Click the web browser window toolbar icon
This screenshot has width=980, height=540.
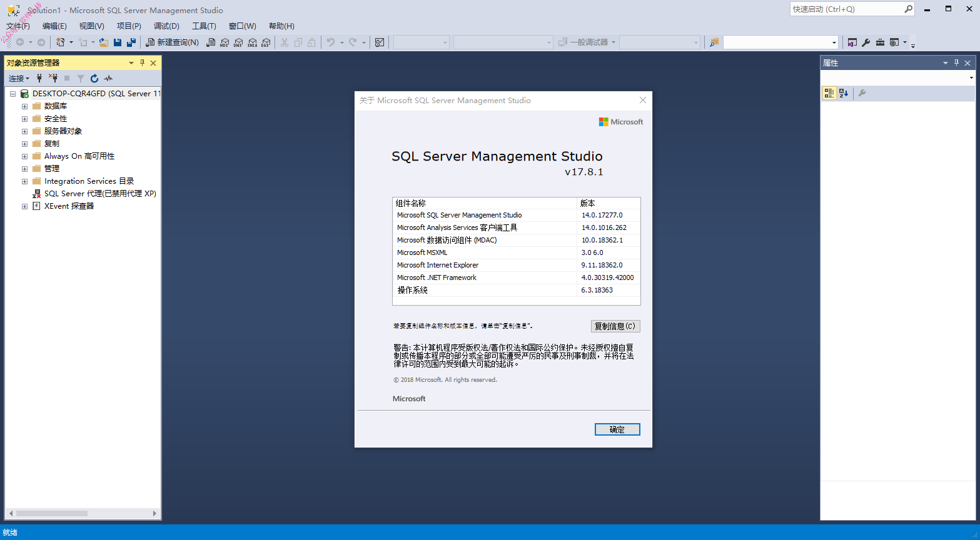[894, 42]
